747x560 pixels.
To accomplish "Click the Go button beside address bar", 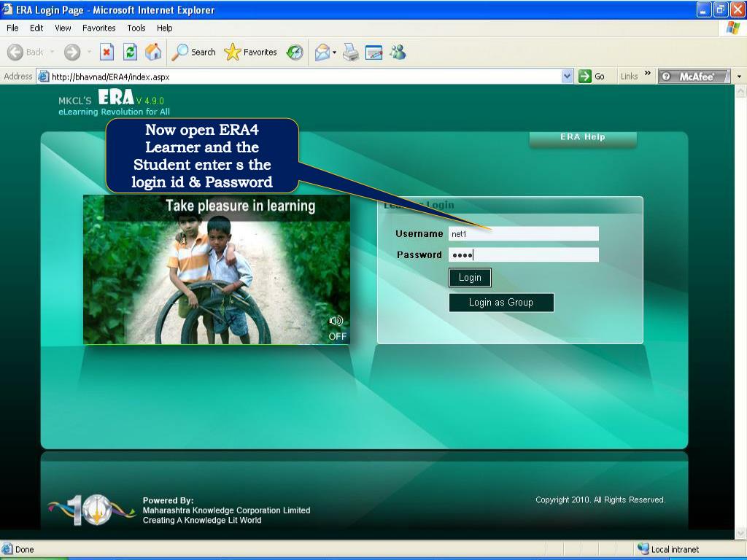I will pyautogui.click(x=592, y=76).
